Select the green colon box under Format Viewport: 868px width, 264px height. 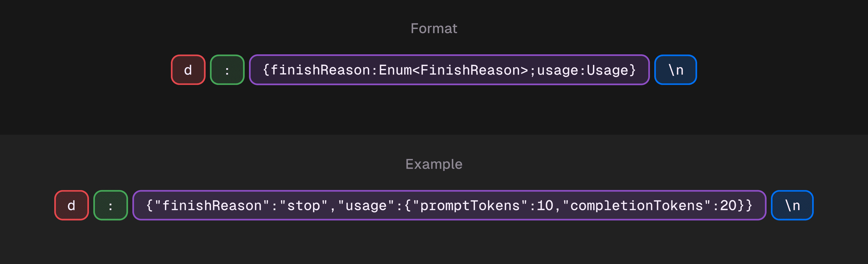point(227,70)
